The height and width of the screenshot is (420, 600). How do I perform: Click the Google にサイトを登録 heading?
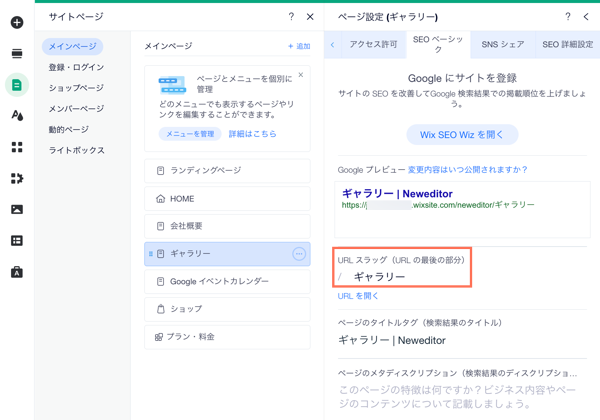pyautogui.click(x=462, y=78)
